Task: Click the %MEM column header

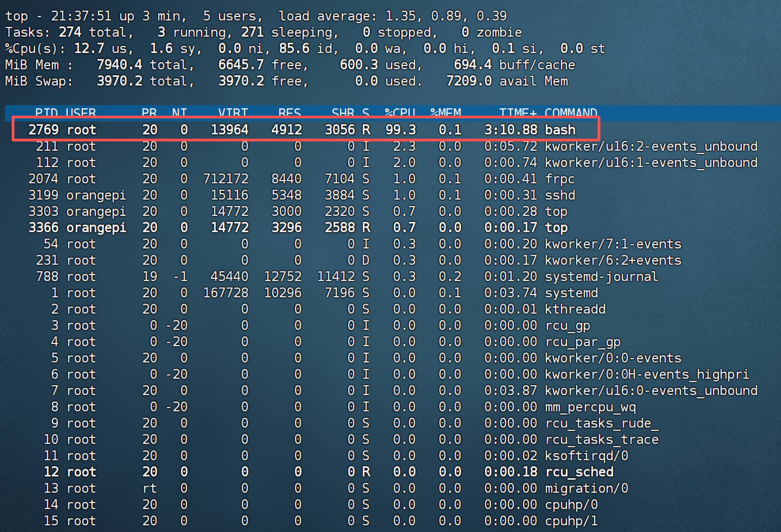Action: 446,113
